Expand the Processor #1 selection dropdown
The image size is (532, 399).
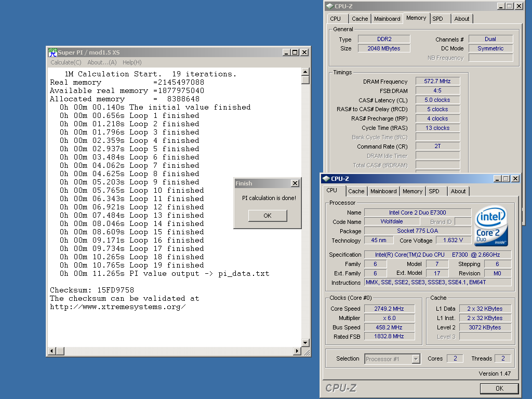[x=416, y=359]
